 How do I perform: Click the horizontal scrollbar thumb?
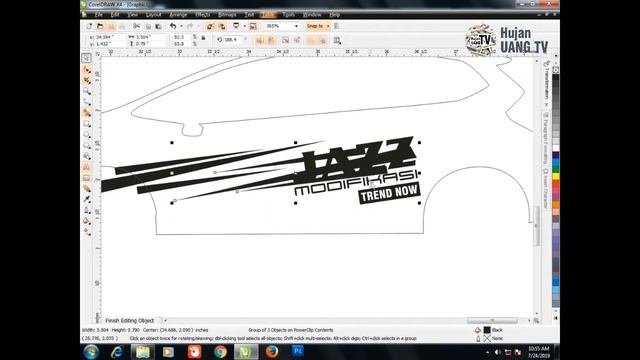(x=492, y=320)
